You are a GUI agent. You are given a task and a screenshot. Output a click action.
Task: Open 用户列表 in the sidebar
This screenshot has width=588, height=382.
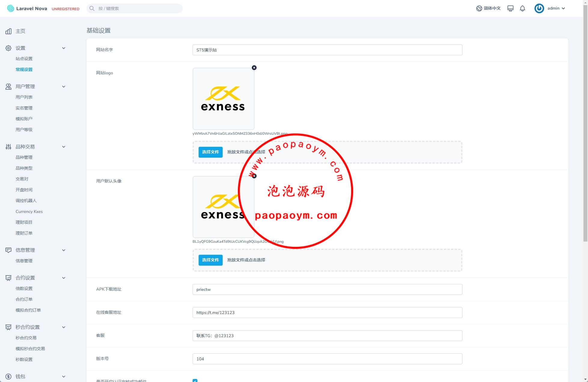[x=24, y=97]
